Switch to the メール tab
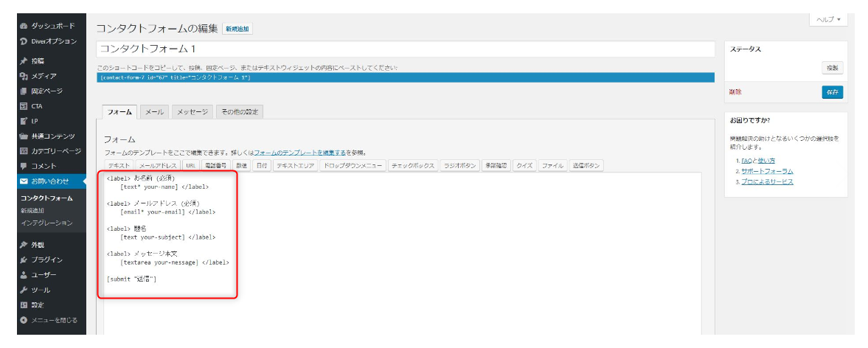Image resolution: width=868 pixels, height=348 pixels. point(154,112)
